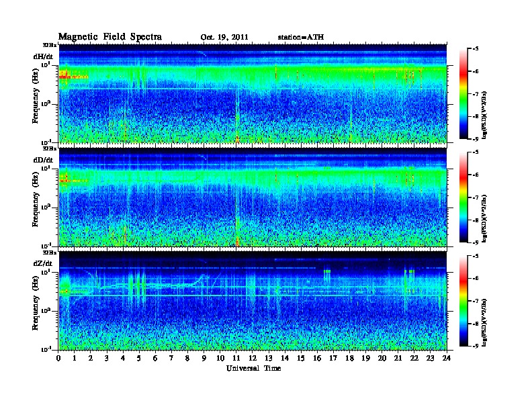532x411 pixels.
Task: Click hour tick label '12' on time axis
Action: click(x=253, y=358)
